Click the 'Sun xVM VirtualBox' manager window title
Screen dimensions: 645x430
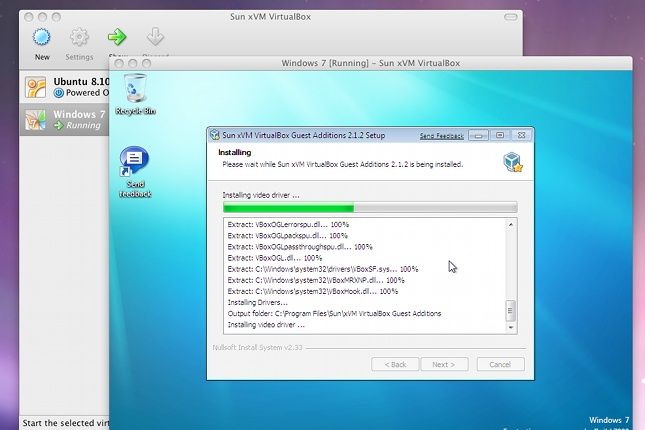(x=270, y=17)
